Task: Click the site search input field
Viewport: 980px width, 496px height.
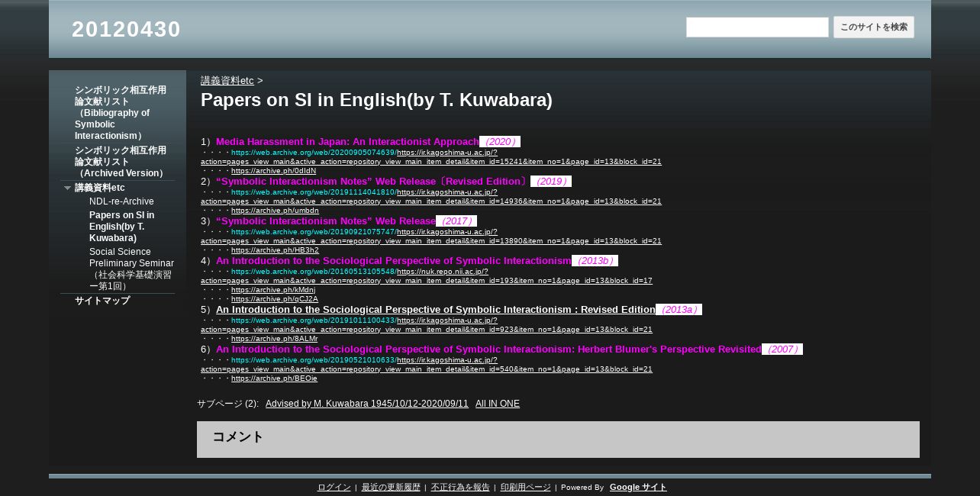Action: [x=757, y=27]
